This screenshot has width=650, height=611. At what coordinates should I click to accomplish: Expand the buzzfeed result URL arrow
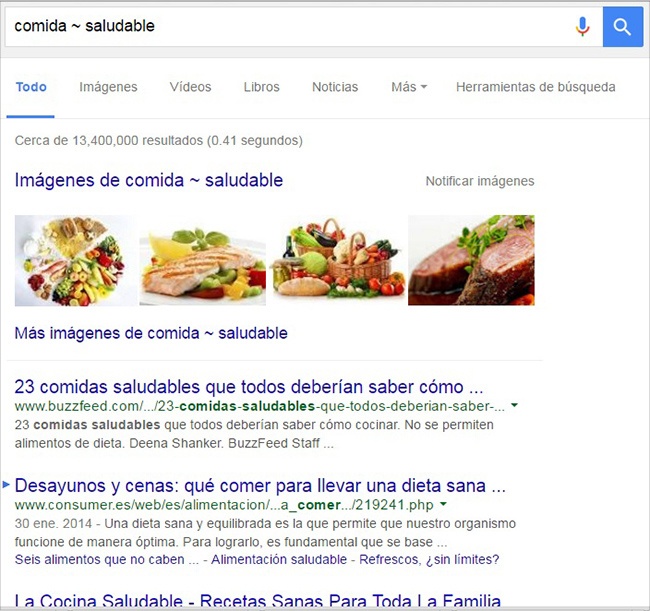514,405
